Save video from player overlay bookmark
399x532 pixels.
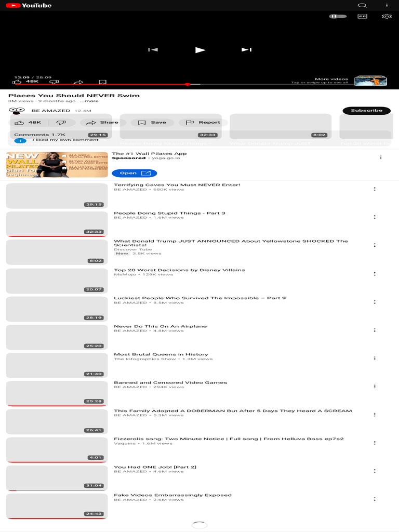tap(102, 82)
